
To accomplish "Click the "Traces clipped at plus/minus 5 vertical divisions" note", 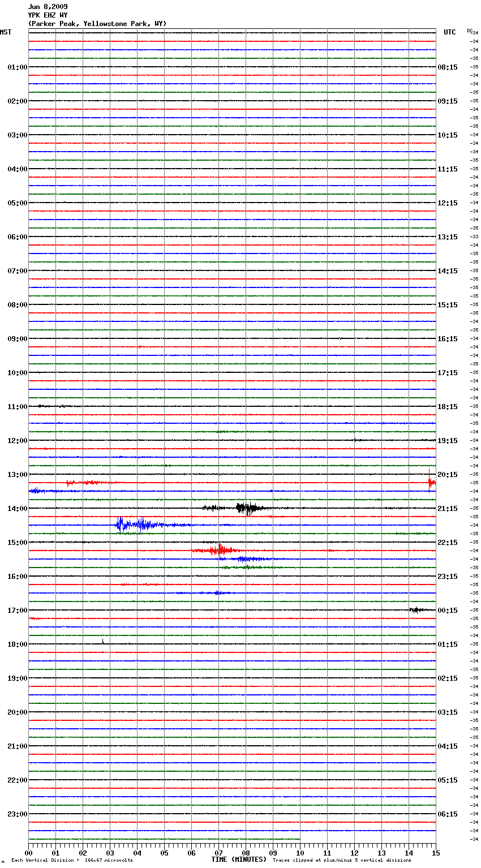I will tap(342, 860).
